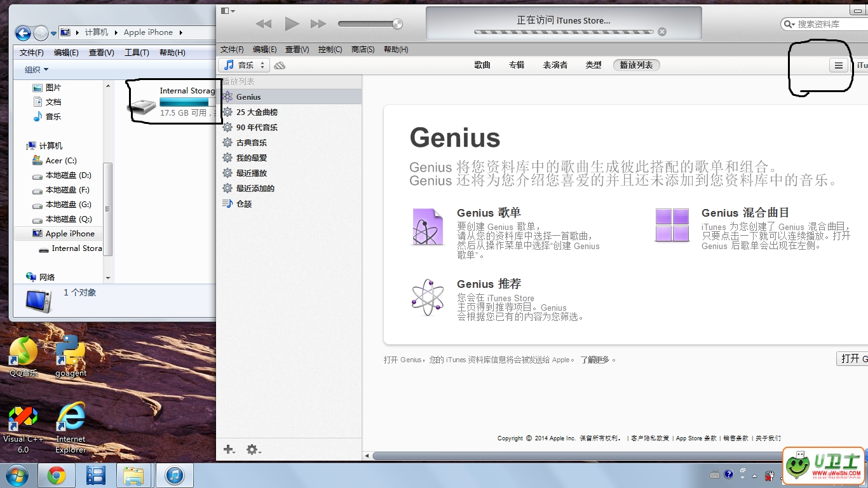
Task: Open the Windows Start menu
Action: click(16, 475)
